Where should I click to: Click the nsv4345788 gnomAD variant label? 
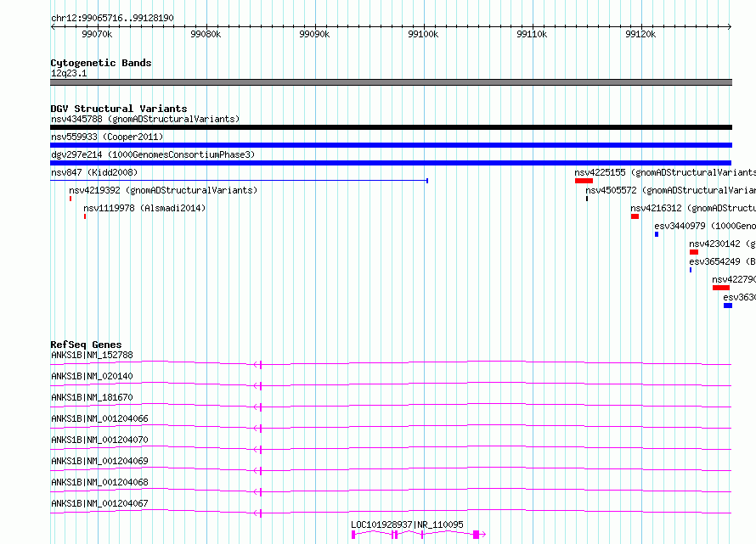[x=145, y=119]
